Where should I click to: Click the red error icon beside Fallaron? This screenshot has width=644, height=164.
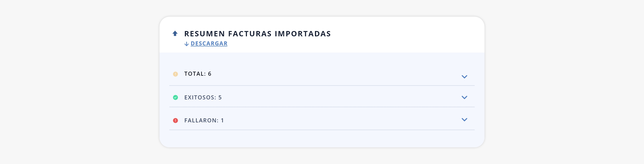(175, 120)
